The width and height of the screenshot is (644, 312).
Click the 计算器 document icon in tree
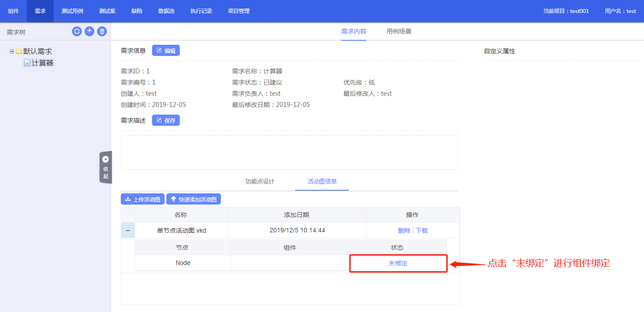[27, 63]
